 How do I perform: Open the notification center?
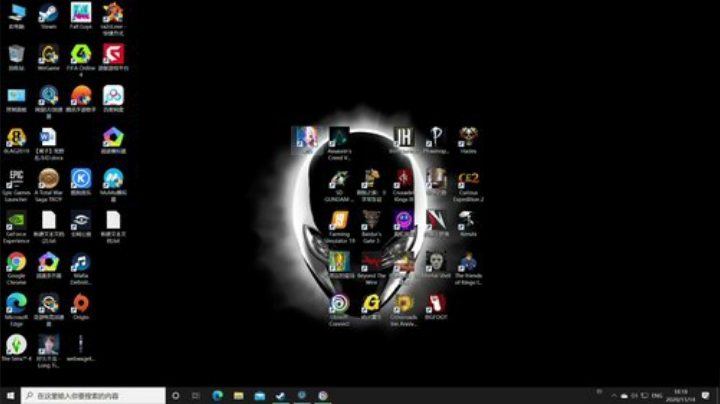click(706, 395)
